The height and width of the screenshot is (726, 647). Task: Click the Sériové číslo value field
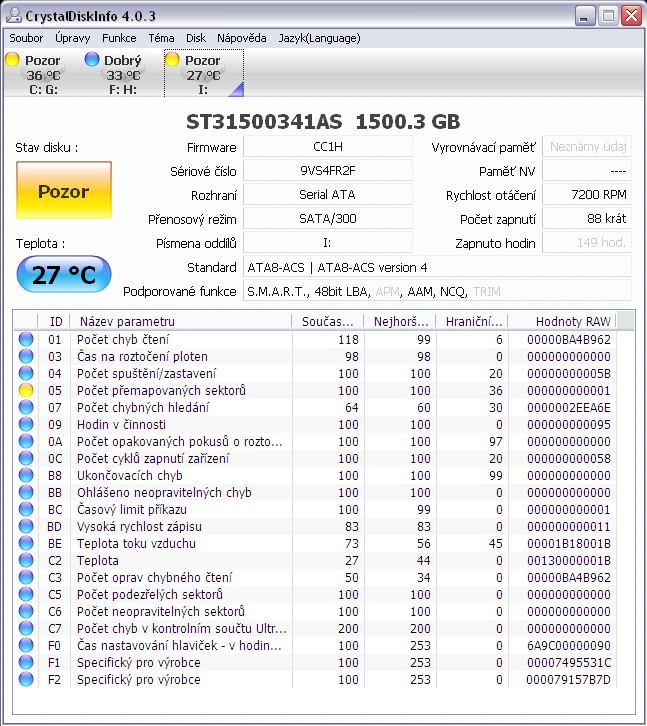pyautogui.click(x=327, y=171)
